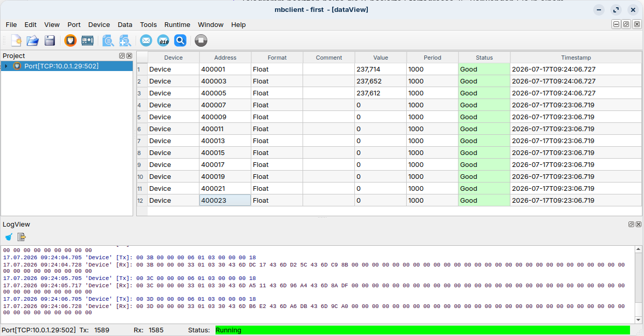Click the empty Comment cell in row 400003
Screen dimensions: 644x336
point(329,81)
